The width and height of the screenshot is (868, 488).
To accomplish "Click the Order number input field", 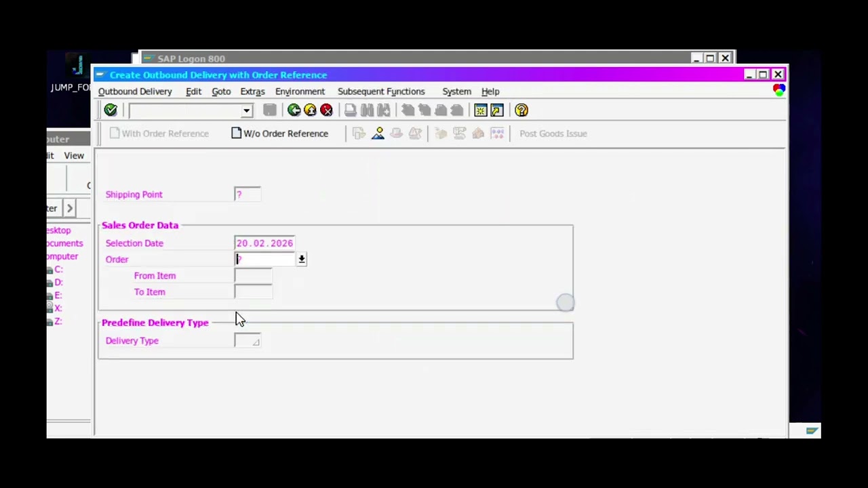I will (x=265, y=260).
